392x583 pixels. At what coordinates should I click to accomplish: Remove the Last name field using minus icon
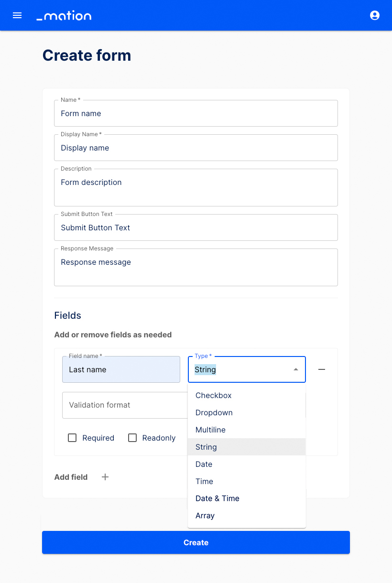[321, 369]
